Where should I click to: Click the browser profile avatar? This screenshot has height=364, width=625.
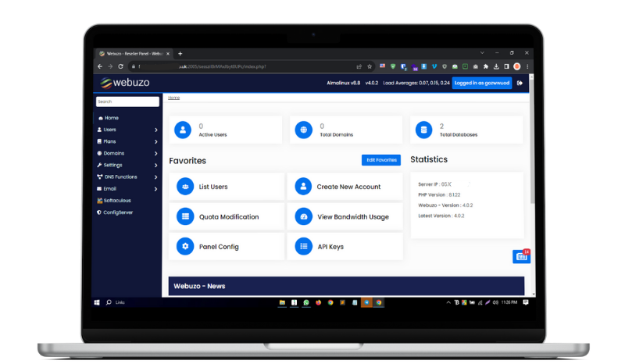[x=517, y=66]
